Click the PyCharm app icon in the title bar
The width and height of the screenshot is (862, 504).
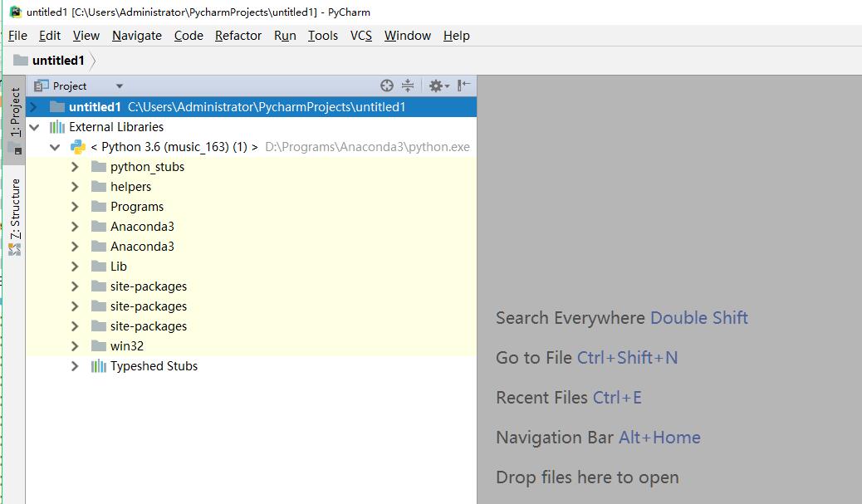tap(16, 12)
